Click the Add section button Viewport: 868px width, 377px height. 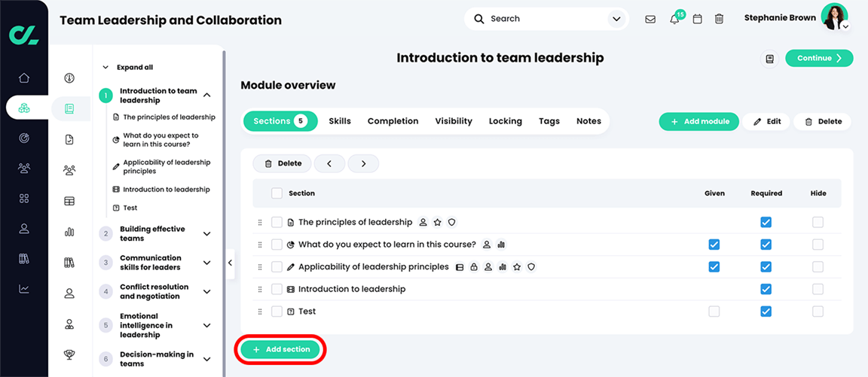(x=280, y=350)
